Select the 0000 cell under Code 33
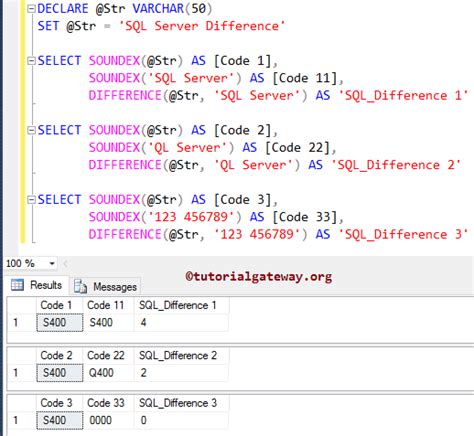474x436 pixels. (108, 420)
